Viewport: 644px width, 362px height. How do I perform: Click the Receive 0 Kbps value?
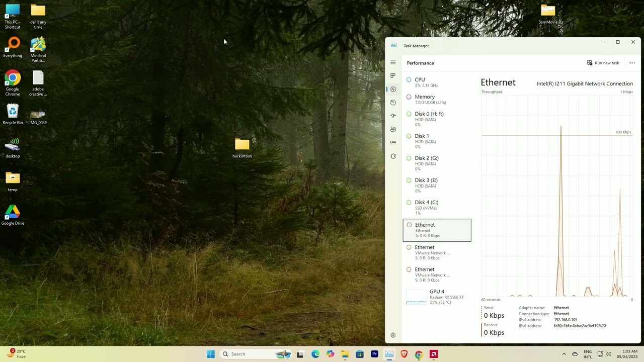tap(494, 333)
